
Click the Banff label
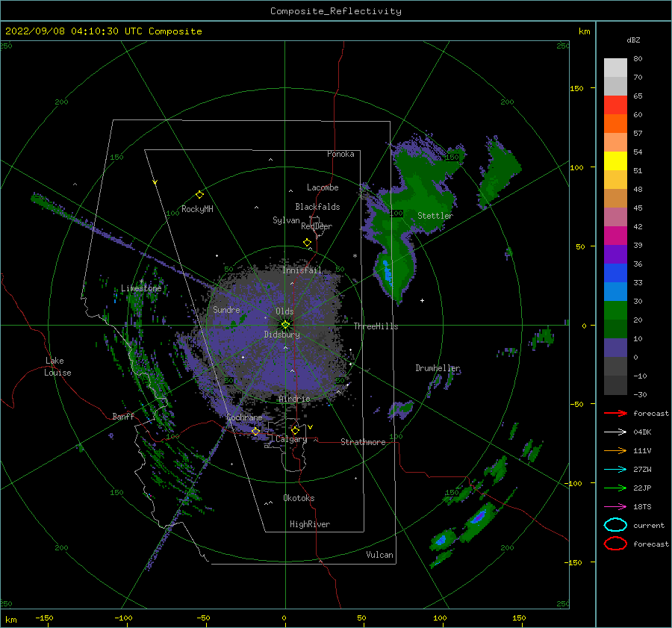point(123,416)
